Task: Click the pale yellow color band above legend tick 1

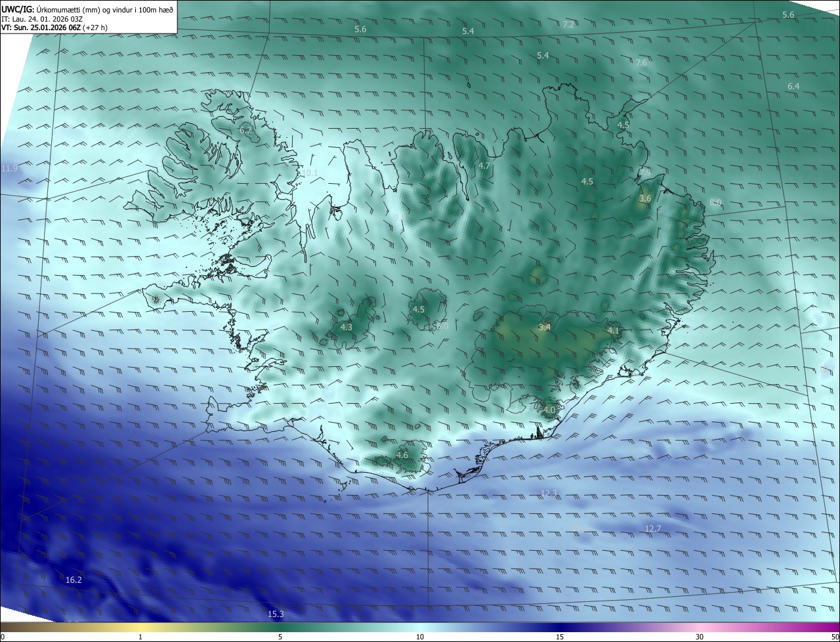Action: click(x=140, y=628)
